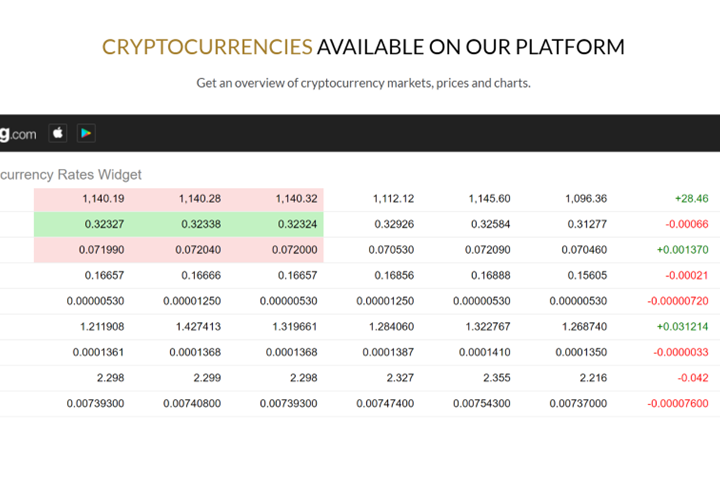720x481 pixels.
Task: Click the 1,145.60 high price cell
Action: point(489,199)
